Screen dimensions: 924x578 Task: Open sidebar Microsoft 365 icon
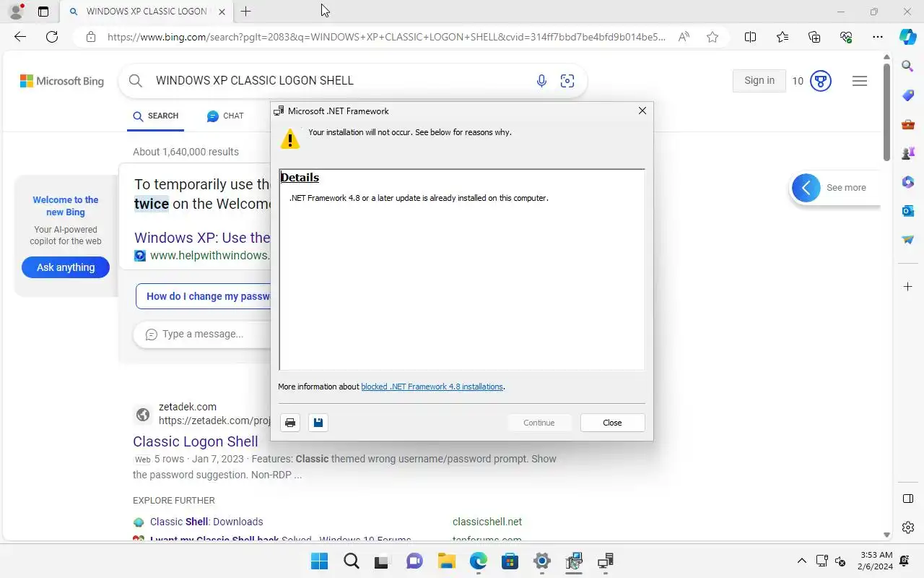click(x=908, y=182)
